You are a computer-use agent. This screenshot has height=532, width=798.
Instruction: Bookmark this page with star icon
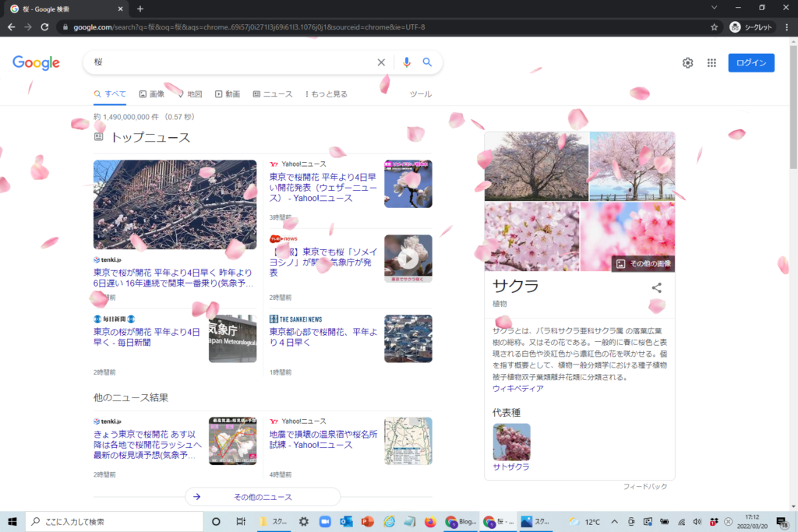[714, 26]
